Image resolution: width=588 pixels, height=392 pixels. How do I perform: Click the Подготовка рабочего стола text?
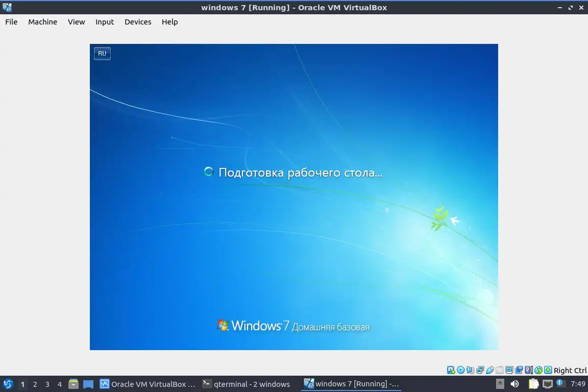[300, 173]
